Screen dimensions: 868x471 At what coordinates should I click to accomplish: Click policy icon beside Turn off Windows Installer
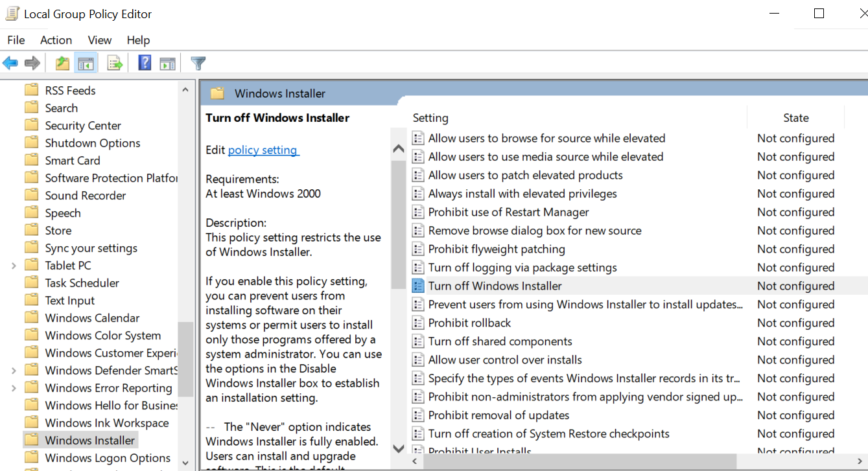[418, 286]
